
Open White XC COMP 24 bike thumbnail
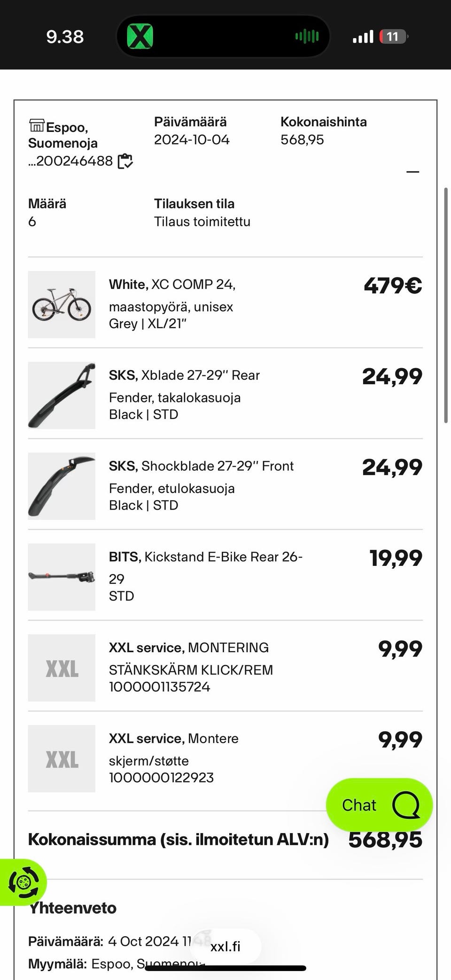pos(62,304)
